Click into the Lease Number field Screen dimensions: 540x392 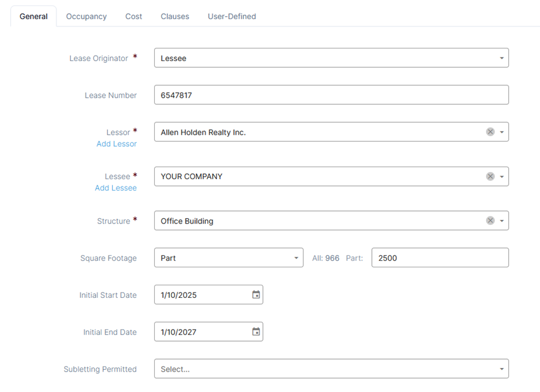coord(331,95)
